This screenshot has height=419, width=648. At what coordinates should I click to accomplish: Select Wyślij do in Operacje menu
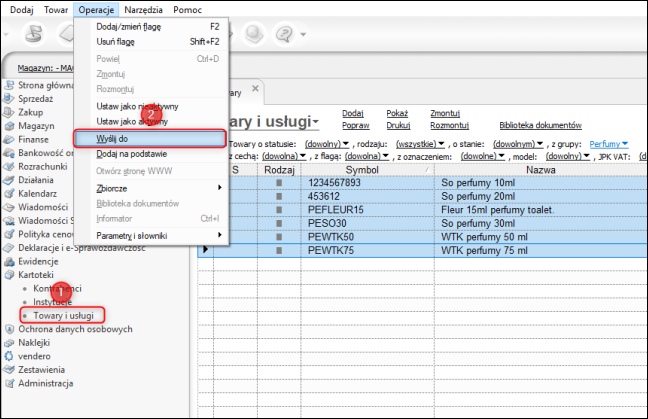(150, 138)
